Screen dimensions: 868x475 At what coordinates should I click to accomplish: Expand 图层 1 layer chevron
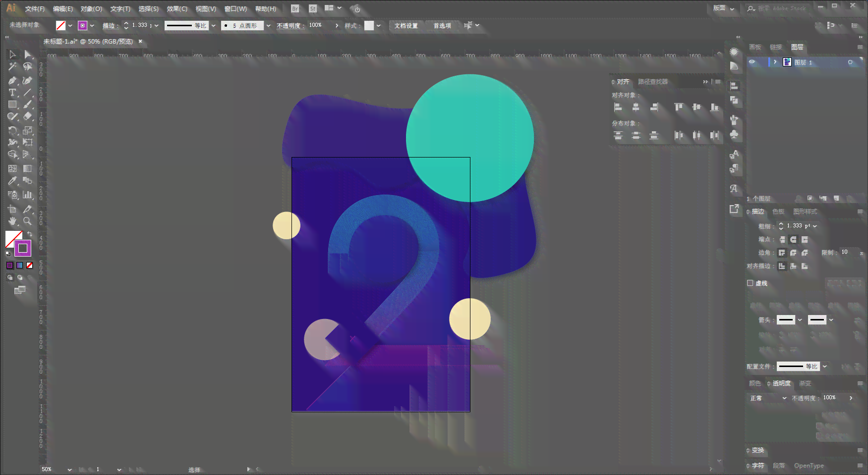pos(775,62)
